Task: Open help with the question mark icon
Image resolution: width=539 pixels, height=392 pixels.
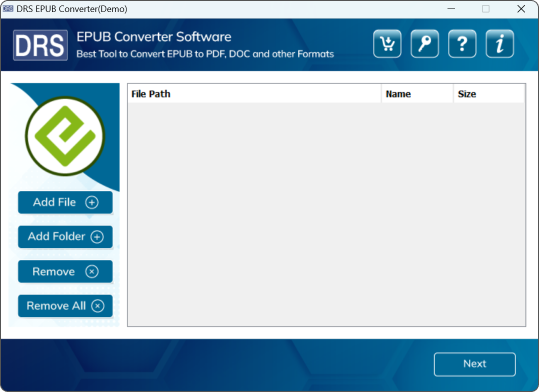Action: click(x=462, y=44)
